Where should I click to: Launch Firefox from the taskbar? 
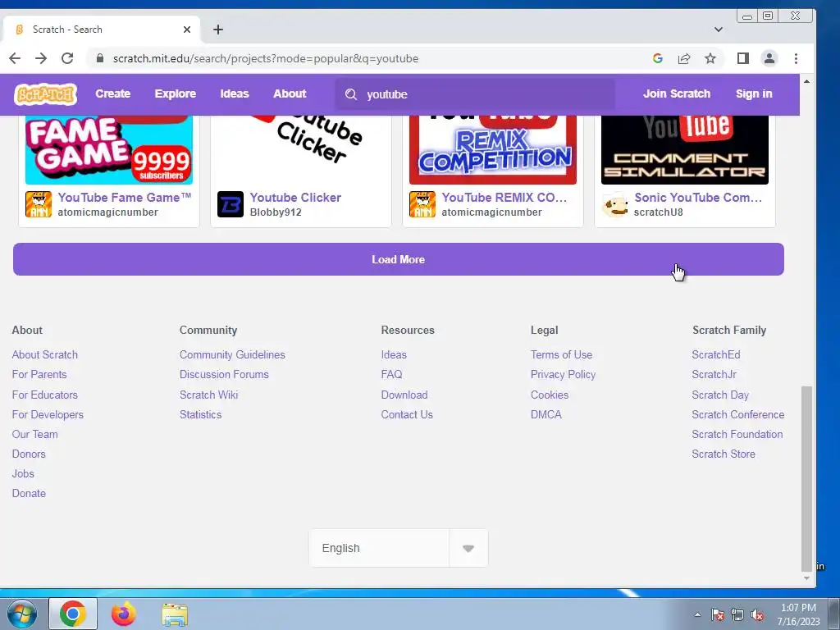124,614
